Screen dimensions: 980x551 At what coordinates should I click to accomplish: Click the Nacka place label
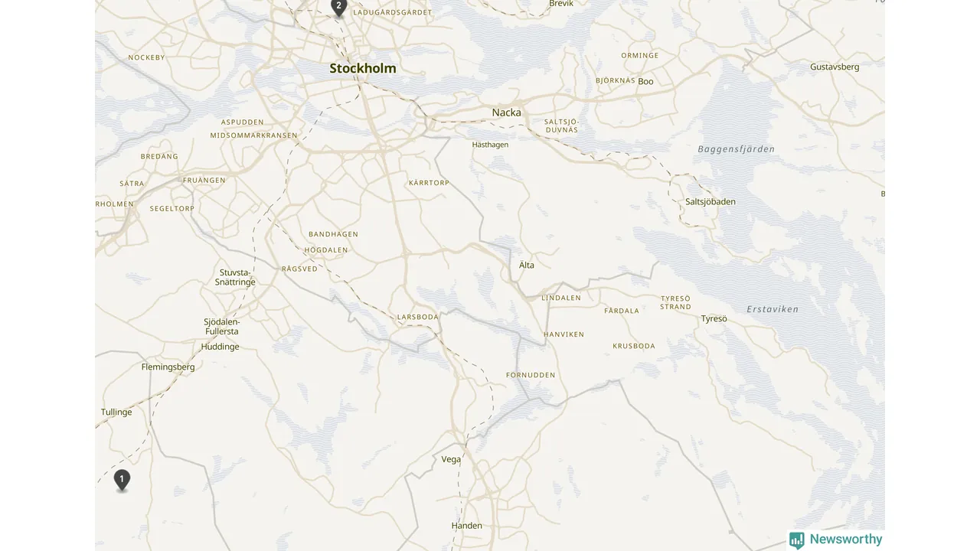click(x=506, y=112)
